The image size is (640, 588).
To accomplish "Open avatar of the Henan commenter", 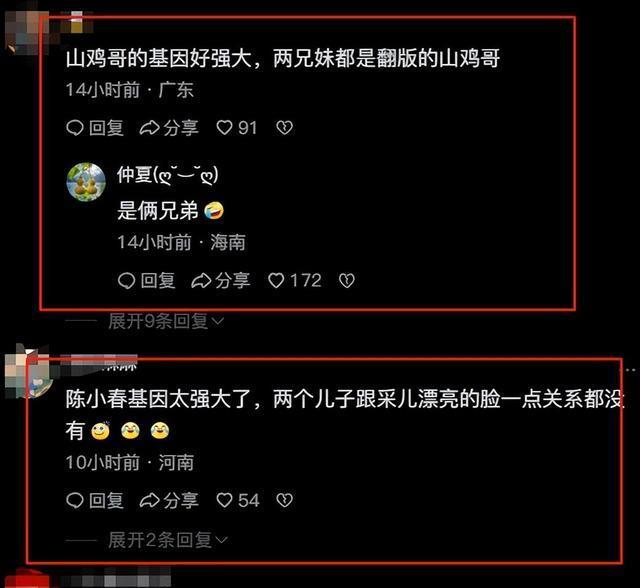I will [x=29, y=373].
